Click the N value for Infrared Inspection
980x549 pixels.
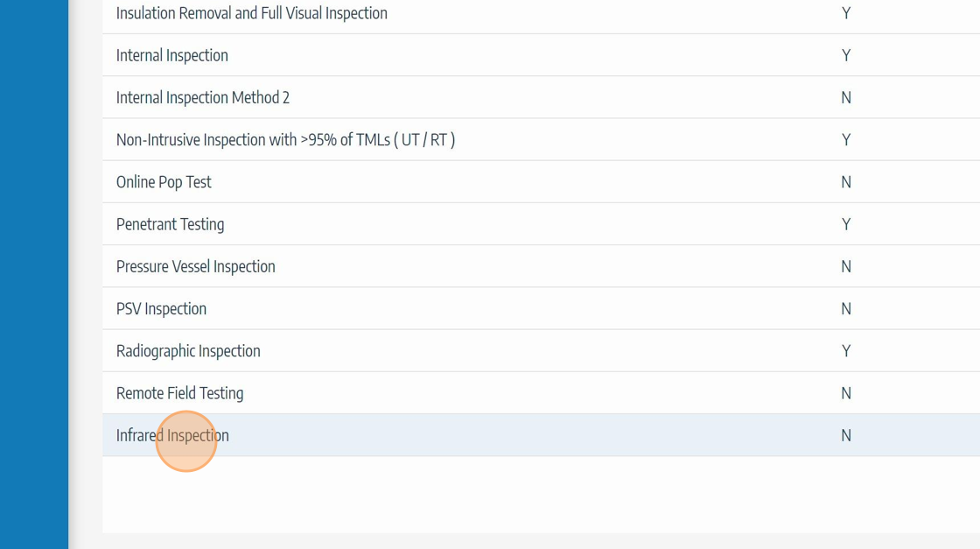(846, 435)
